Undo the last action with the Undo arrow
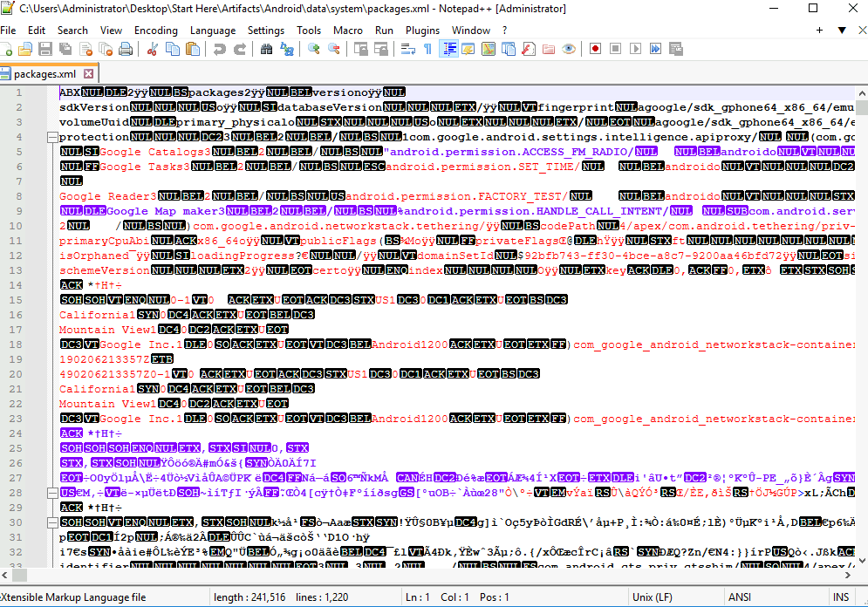This screenshot has height=607, width=868. pyautogui.click(x=219, y=49)
